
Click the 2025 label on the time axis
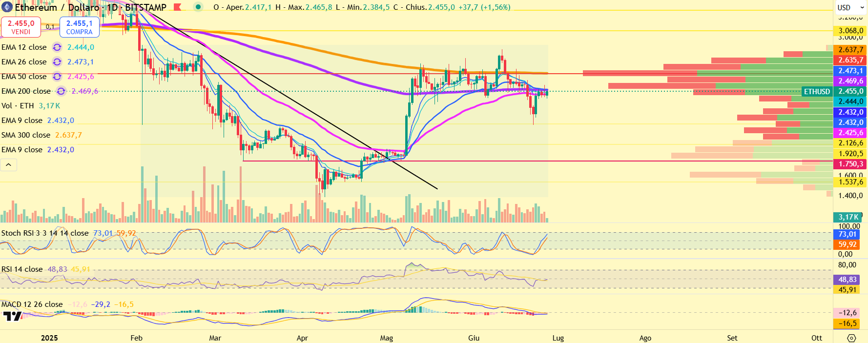49,338
